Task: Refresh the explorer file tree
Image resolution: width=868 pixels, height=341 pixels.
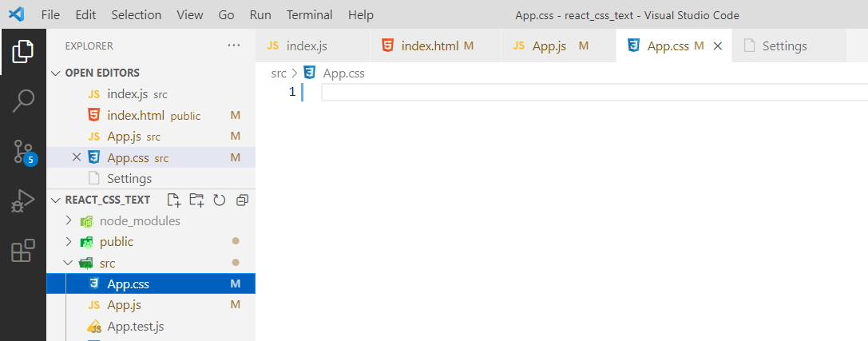Action: (x=220, y=200)
